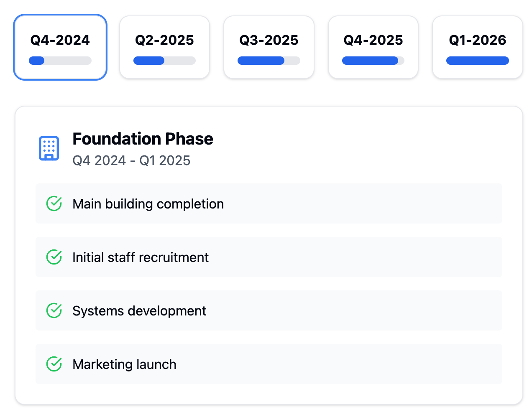This screenshot has width=532, height=417.
Task: Select the Main building completion row
Action: pos(269,203)
